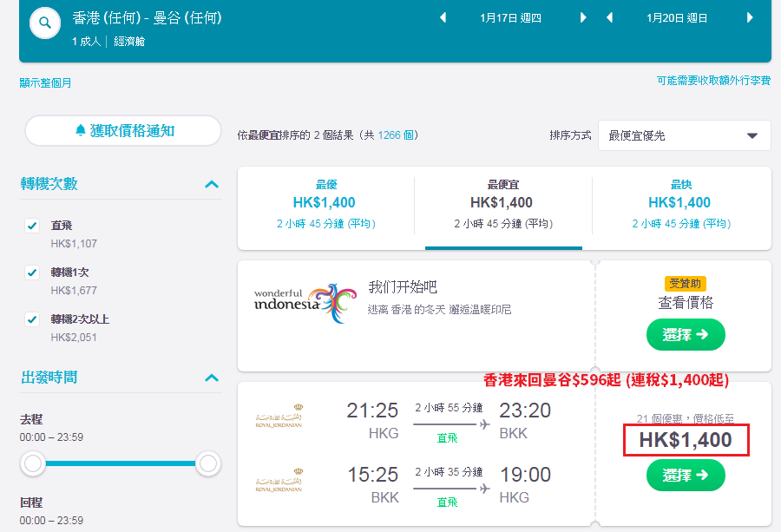
Task: Collapse the 出發時間 section
Action: (x=212, y=378)
